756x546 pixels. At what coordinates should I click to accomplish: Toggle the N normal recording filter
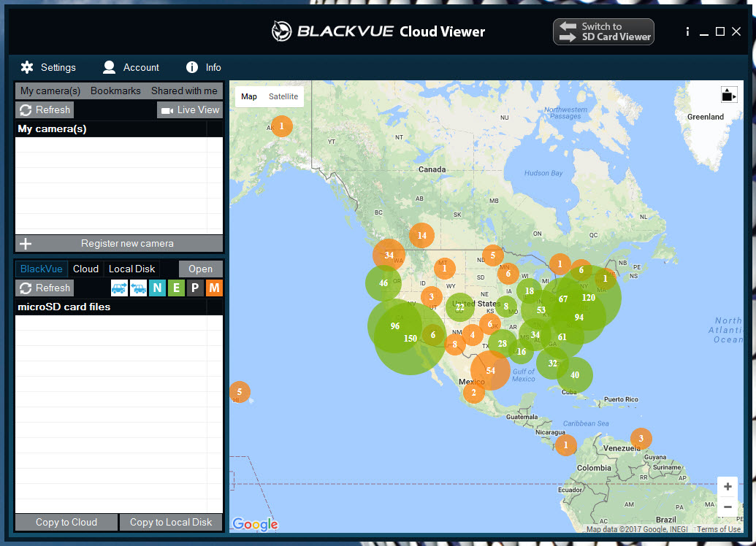(157, 288)
